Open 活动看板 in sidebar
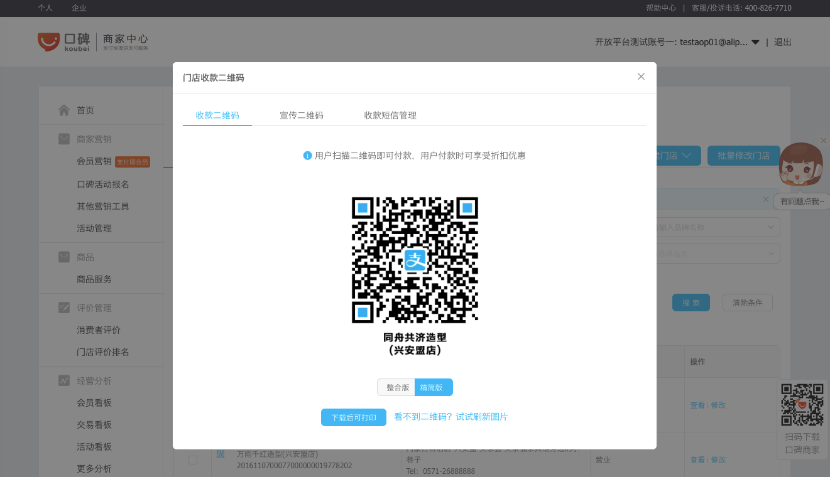The height and width of the screenshot is (477, 830). (x=94, y=447)
